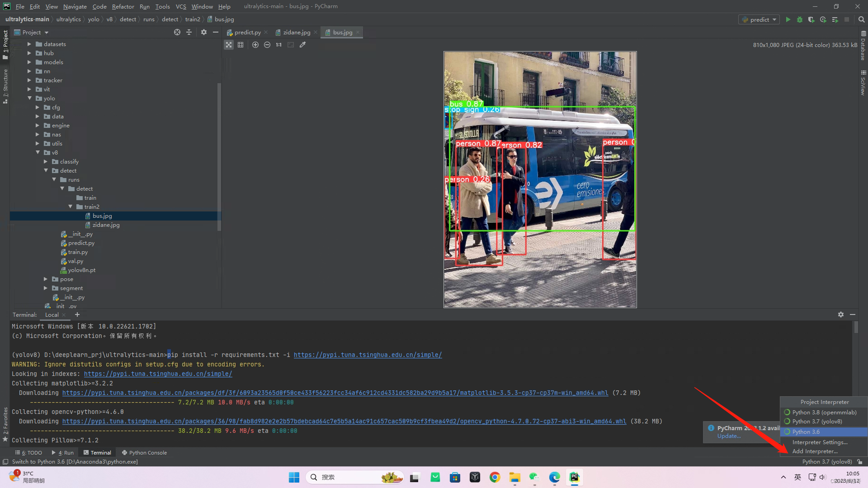Open Interpreter Settings...
The image size is (868, 488).
(824, 442)
